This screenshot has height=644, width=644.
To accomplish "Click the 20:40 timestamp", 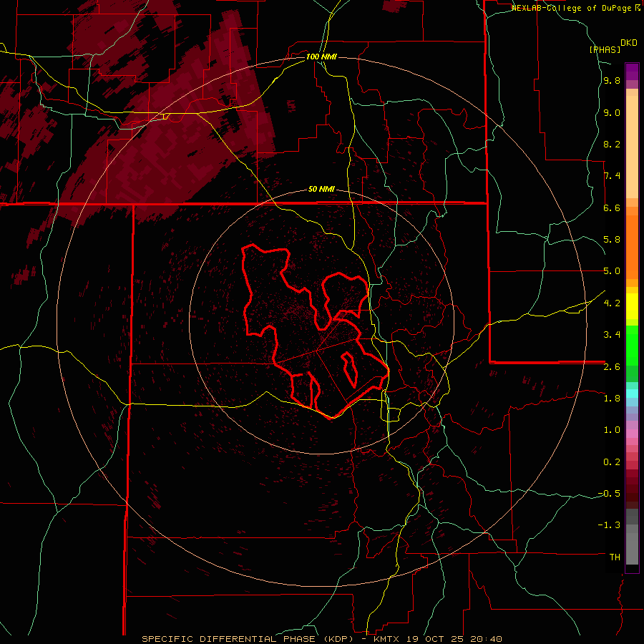I will (487, 639).
